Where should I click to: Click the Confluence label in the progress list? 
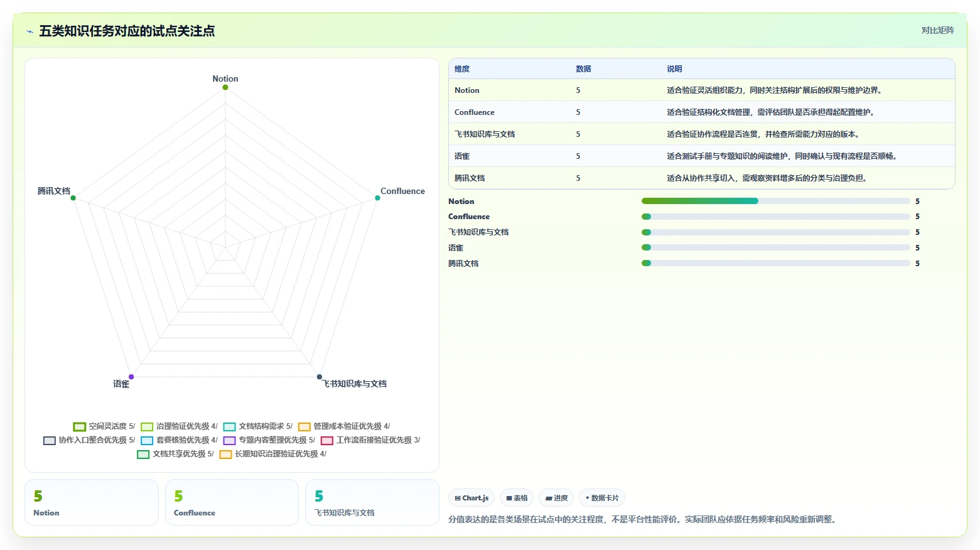469,217
